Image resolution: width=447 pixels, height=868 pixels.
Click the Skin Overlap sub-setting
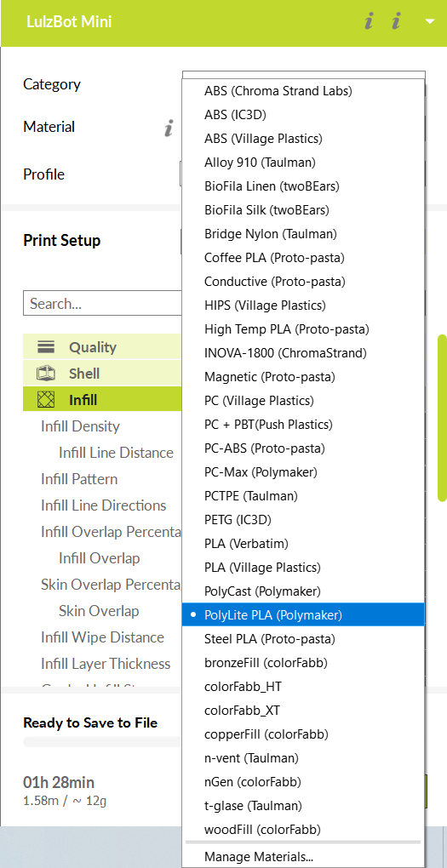click(99, 611)
